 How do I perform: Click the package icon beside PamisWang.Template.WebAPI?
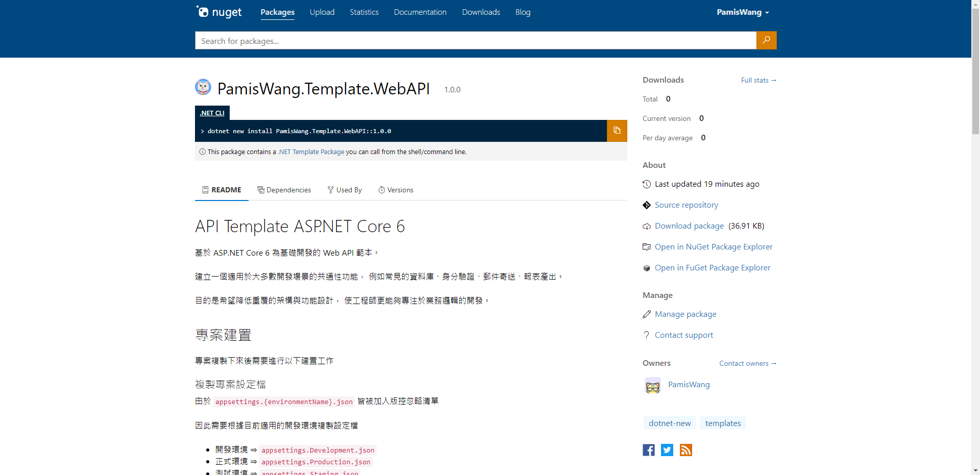(x=203, y=87)
